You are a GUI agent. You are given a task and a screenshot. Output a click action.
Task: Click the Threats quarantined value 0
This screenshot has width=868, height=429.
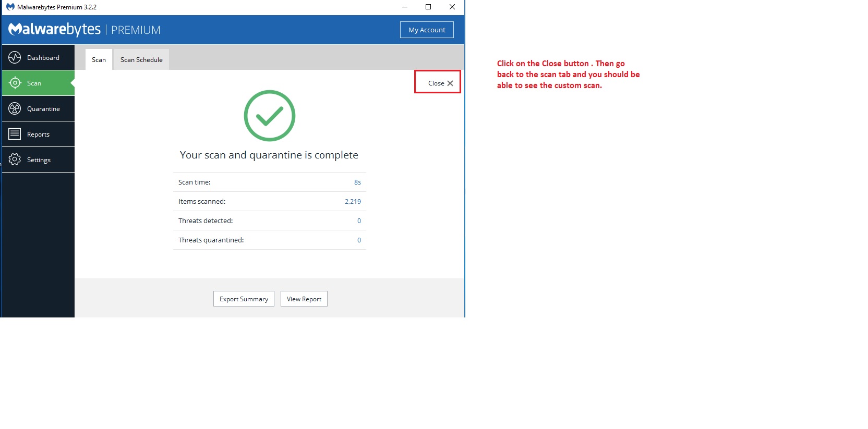click(x=359, y=240)
